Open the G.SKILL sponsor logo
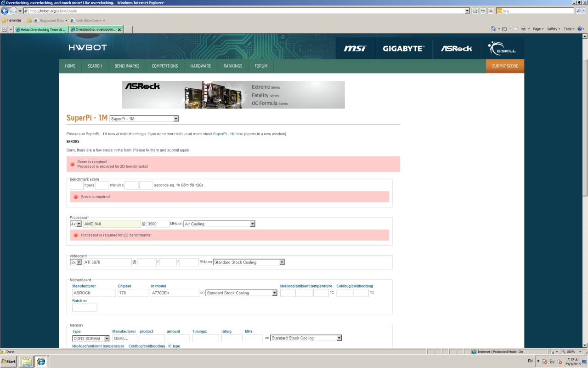 point(502,48)
